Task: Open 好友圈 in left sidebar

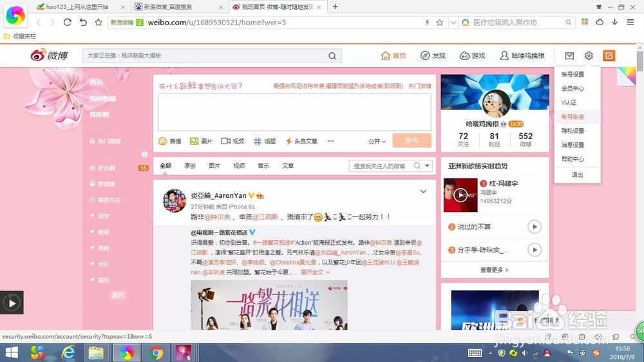Action: pyautogui.click(x=102, y=168)
